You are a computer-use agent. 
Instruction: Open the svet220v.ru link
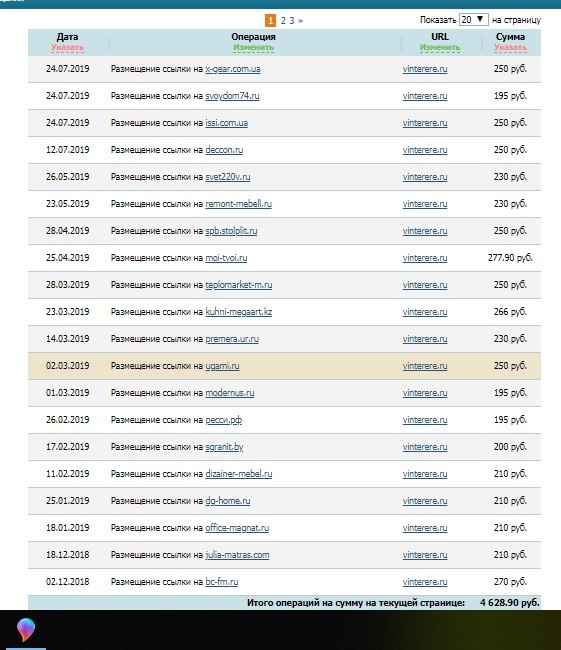coord(228,177)
